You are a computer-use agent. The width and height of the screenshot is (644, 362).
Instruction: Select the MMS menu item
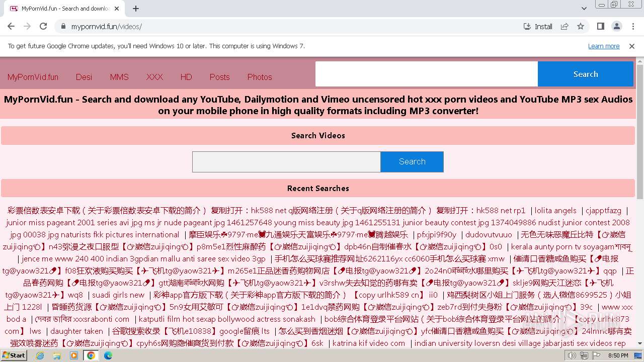point(119,77)
